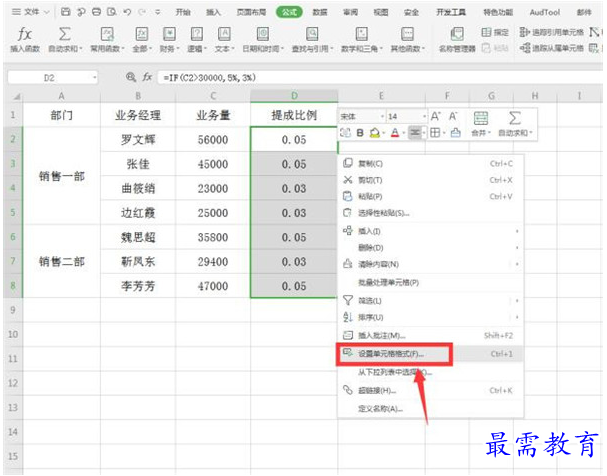Open Lookup and Reference (查找与引用) functions

312,39
